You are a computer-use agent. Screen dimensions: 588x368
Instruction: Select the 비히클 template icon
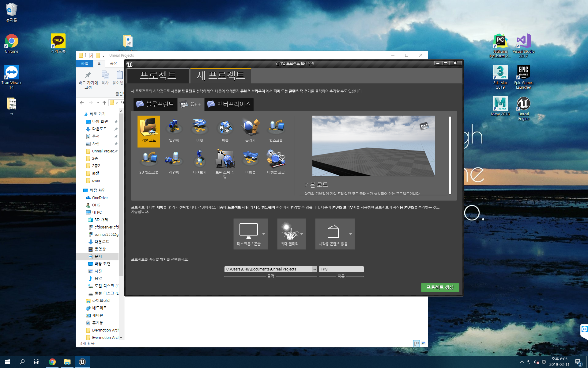click(x=251, y=163)
